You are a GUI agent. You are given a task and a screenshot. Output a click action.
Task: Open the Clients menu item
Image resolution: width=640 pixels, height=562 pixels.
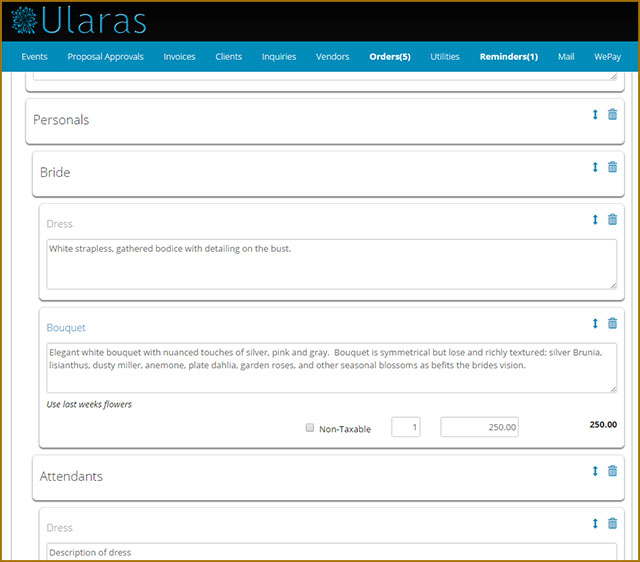229,57
